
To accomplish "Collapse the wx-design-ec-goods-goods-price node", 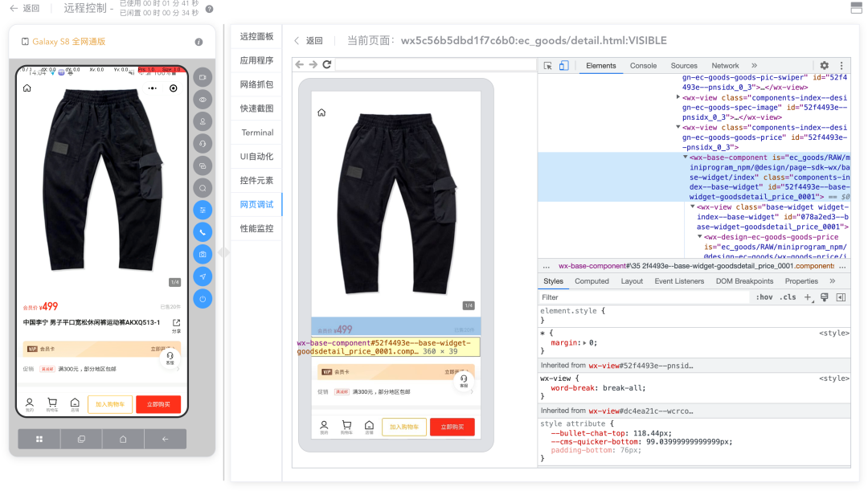I will click(x=700, y=236).
